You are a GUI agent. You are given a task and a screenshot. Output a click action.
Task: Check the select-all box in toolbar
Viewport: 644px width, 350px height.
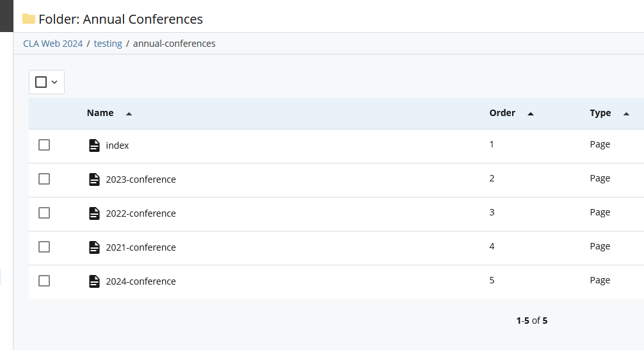(41, 82)
